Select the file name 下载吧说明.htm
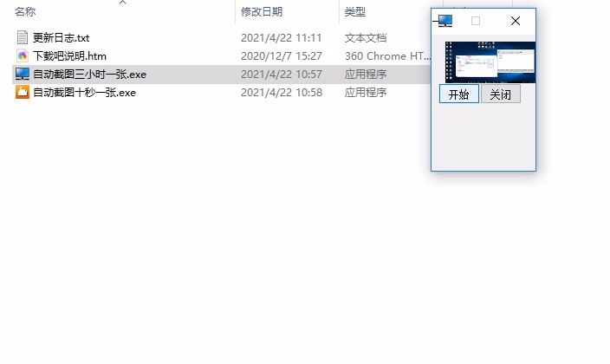Image resolution: width=610 pixels, height=364 pixels. (69, 56)
